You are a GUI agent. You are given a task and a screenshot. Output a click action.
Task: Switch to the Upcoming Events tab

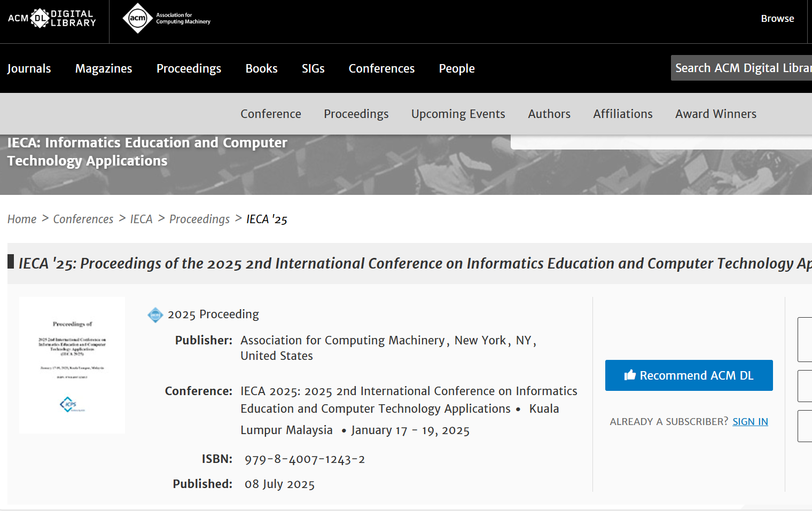point(458,114)
